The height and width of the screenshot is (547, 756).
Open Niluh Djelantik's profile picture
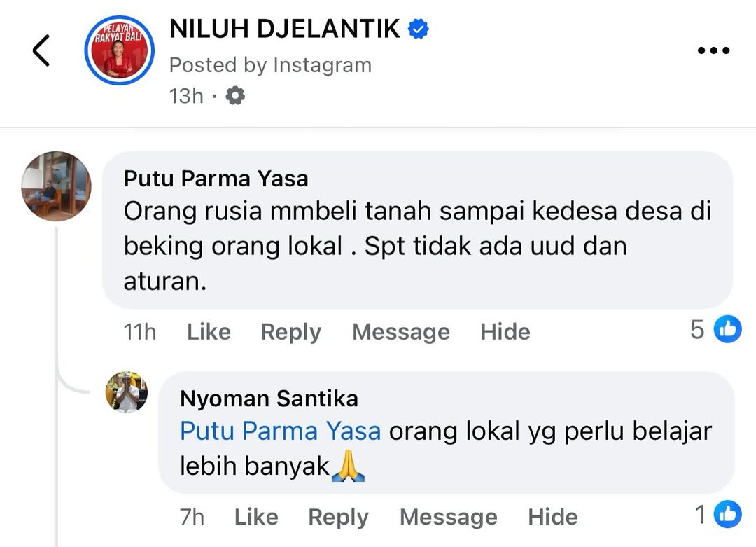(x=118, y=50)
